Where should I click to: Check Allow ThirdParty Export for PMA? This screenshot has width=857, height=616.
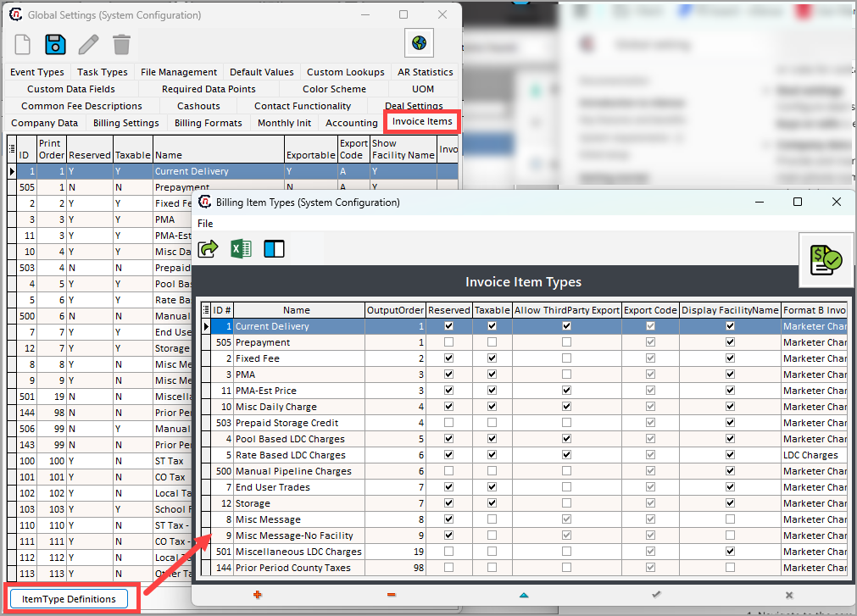tap(566, 375)
